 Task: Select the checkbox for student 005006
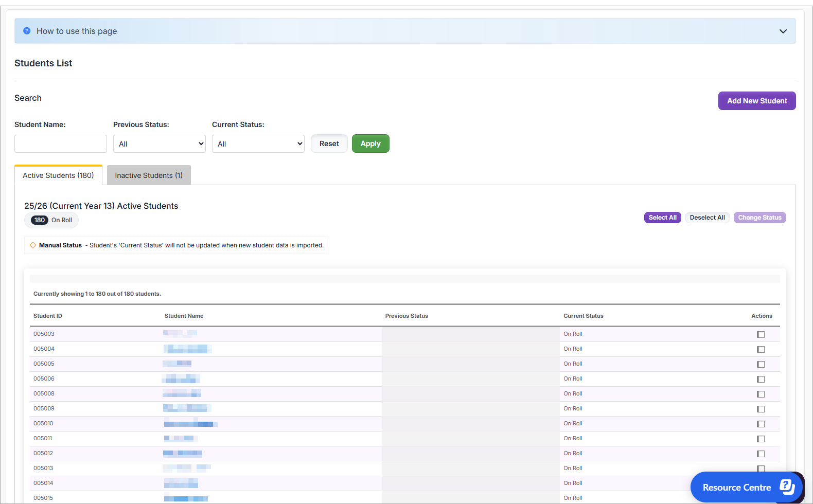(761, 379)
